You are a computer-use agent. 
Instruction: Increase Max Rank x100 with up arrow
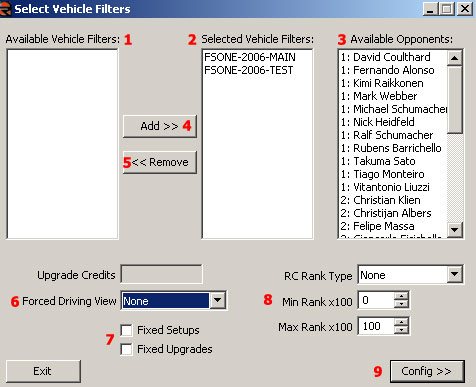(401, 322)
